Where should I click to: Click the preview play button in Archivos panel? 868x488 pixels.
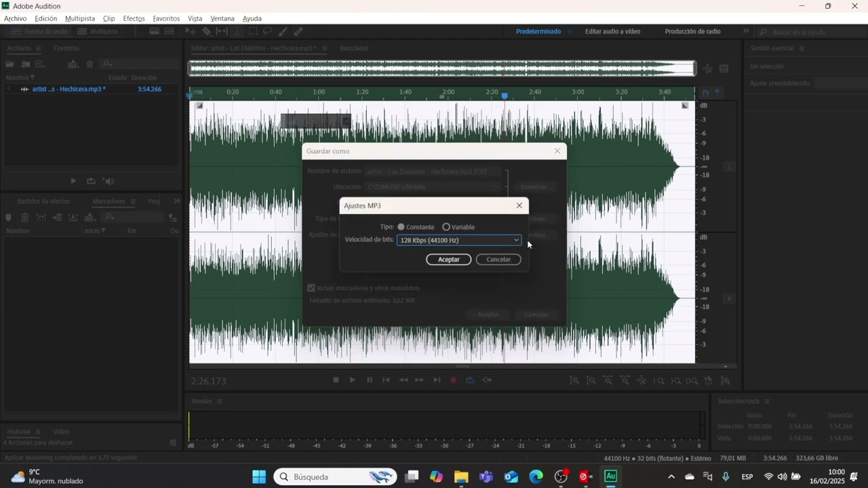click(x=73, y=181)
